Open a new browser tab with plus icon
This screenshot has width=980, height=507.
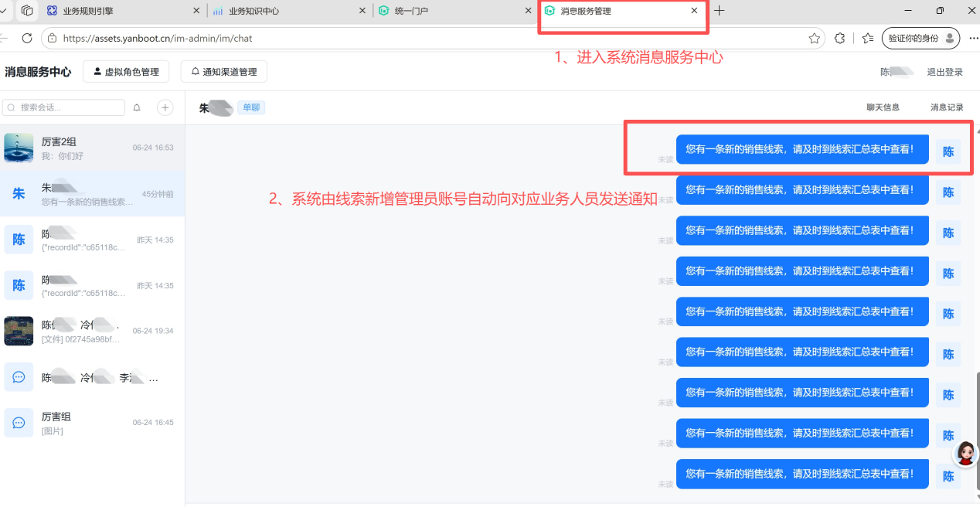click(x=720, y=11)
